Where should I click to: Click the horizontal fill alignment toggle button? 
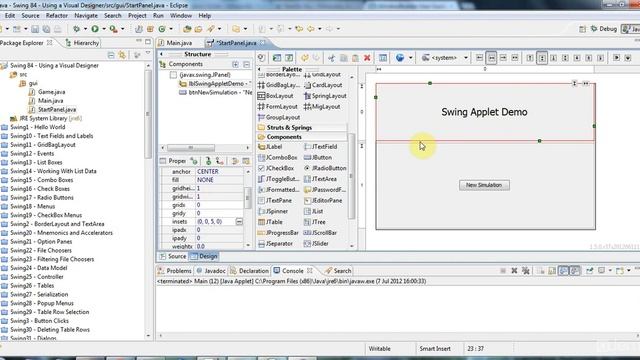click(x=491, y=58)
